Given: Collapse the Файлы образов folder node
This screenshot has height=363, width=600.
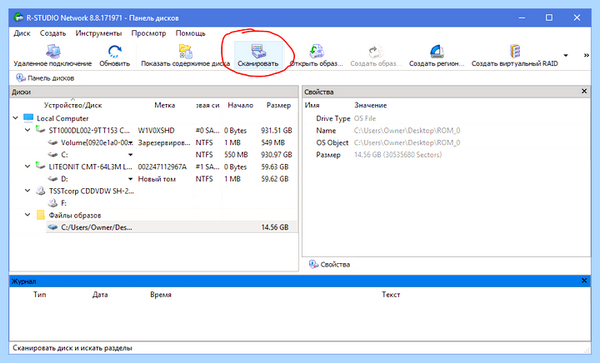Looking at the screenshot, I should point(28,215).
